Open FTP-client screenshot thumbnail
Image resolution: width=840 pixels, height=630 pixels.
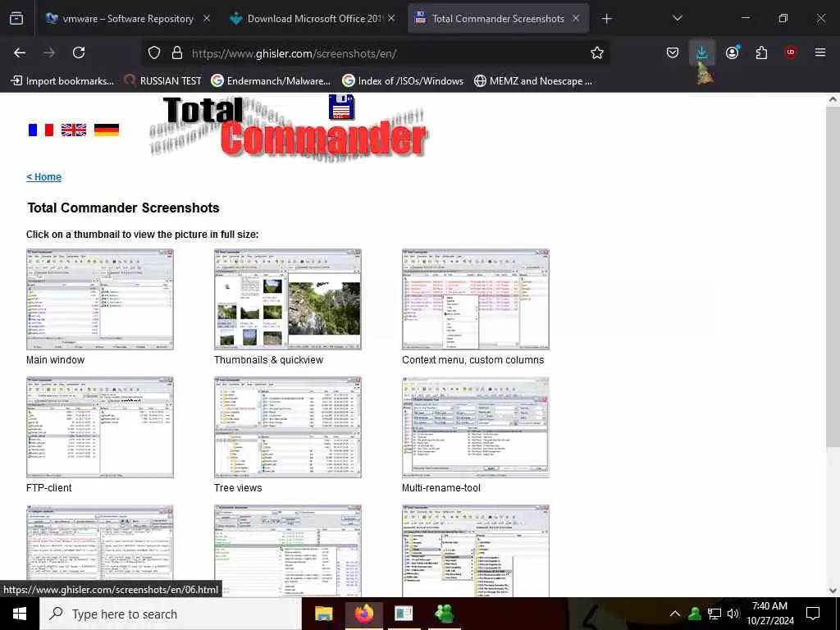100,427
